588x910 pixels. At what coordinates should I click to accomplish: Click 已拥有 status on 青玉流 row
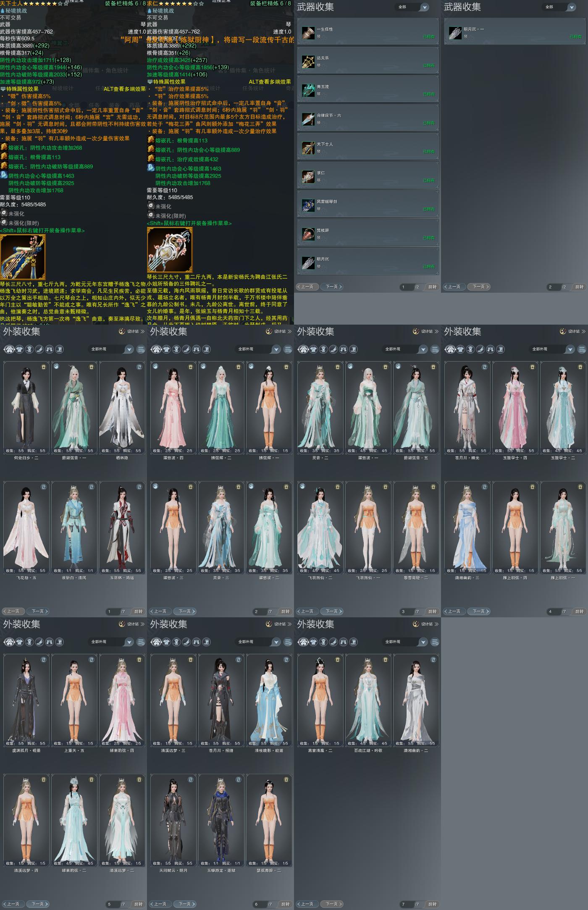(x=429, y=94)
